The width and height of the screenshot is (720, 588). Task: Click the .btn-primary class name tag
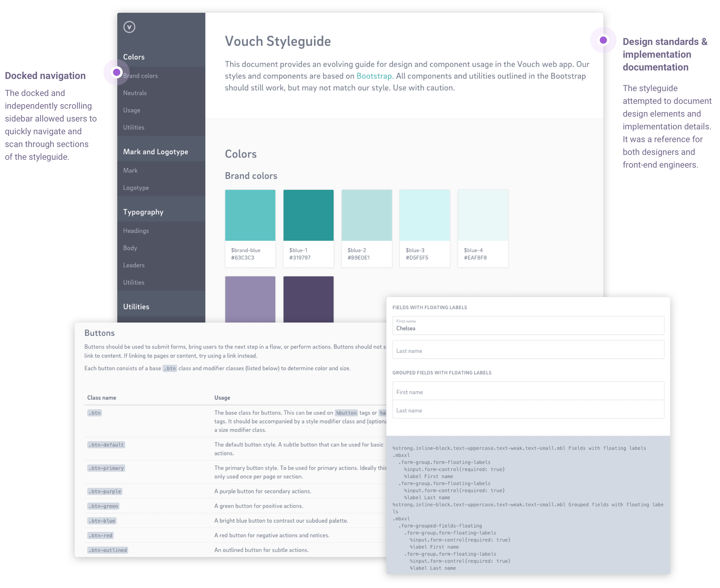coord(106,468)
